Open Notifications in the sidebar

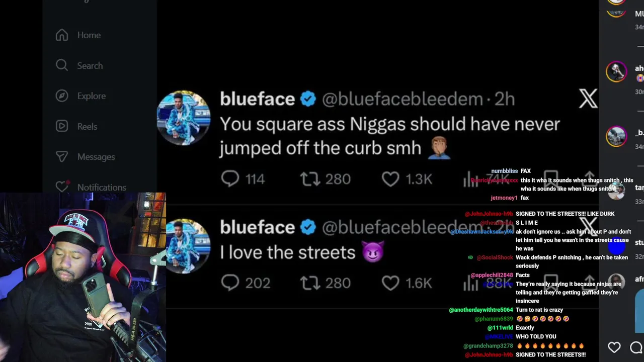91,187
